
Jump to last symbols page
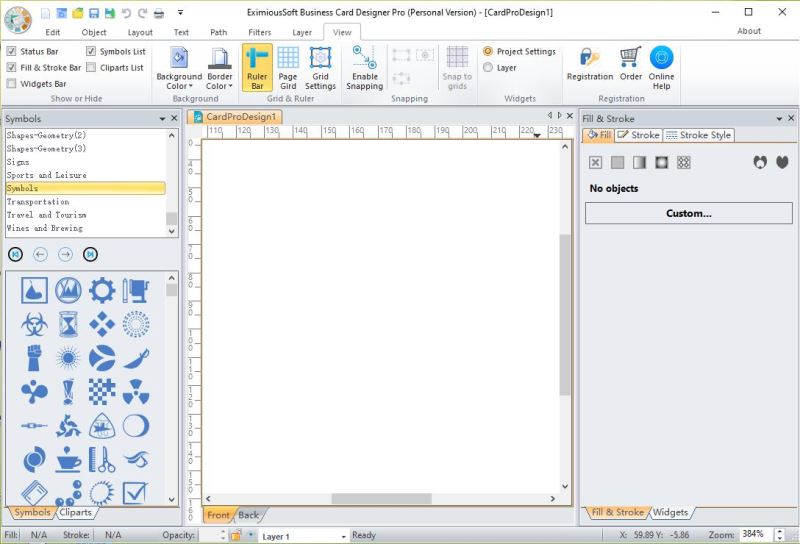click(90, 254)
